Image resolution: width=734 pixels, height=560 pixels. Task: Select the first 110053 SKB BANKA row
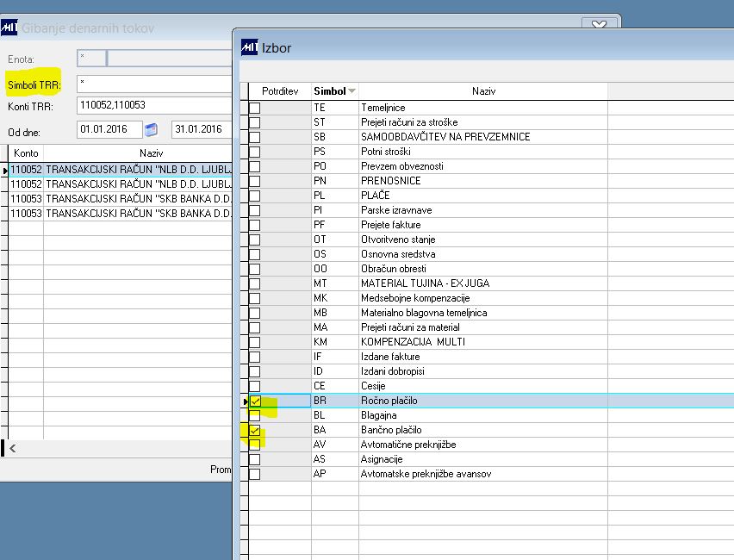(x=121, y=198)
